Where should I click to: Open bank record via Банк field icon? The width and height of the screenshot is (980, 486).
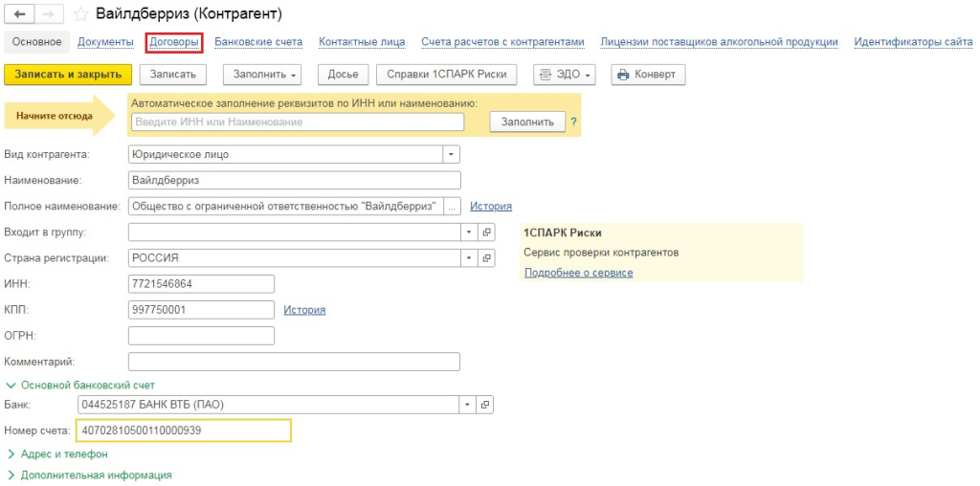486,405
